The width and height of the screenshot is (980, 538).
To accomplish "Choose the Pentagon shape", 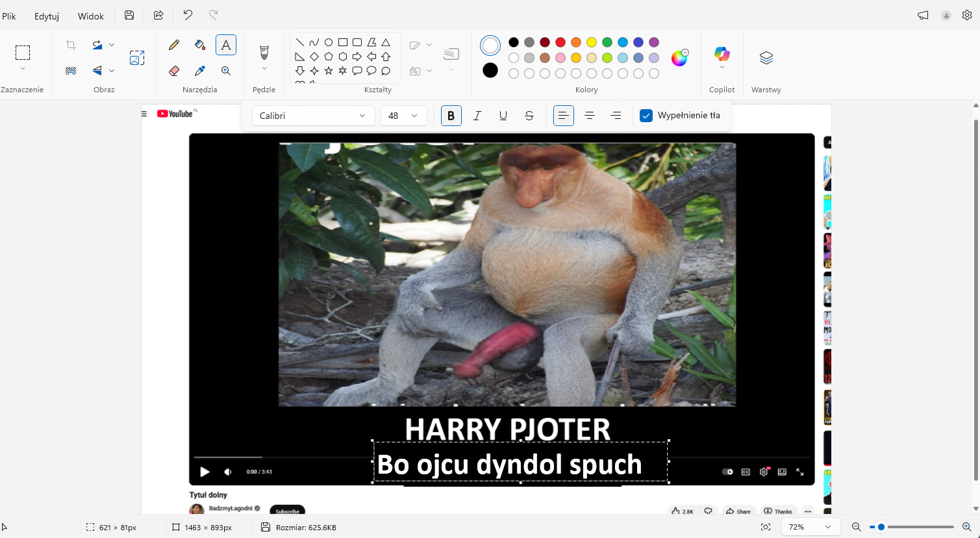I will [x=329, y=57].
